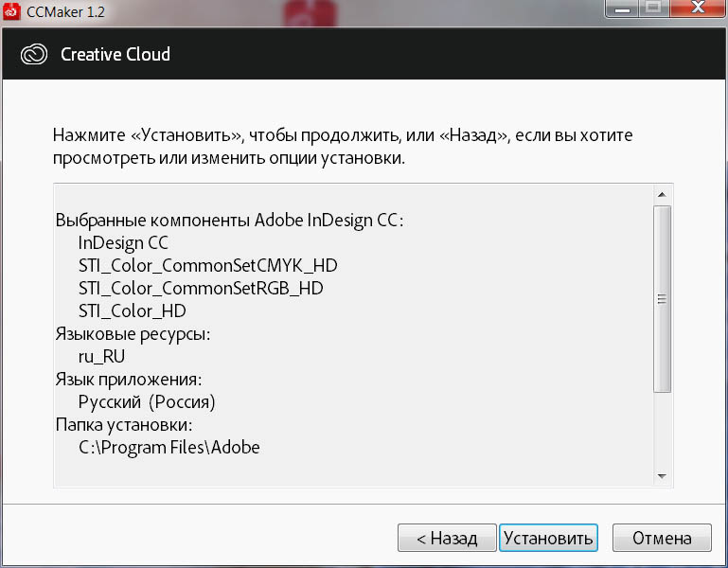728x568 pixels.
Task: Go back with the "< Назад" button
Action: (447, 539)
